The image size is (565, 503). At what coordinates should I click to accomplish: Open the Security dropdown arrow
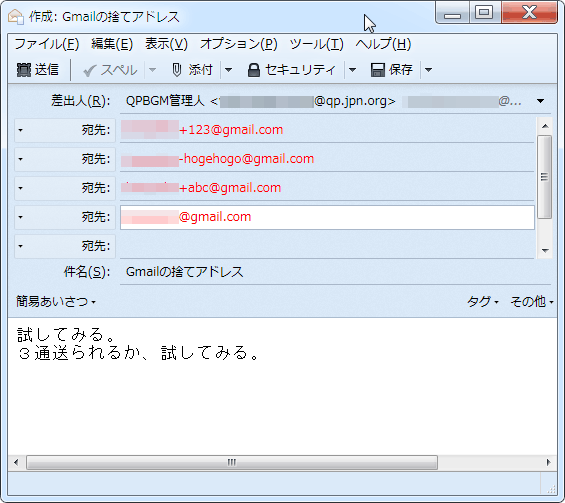352,70
